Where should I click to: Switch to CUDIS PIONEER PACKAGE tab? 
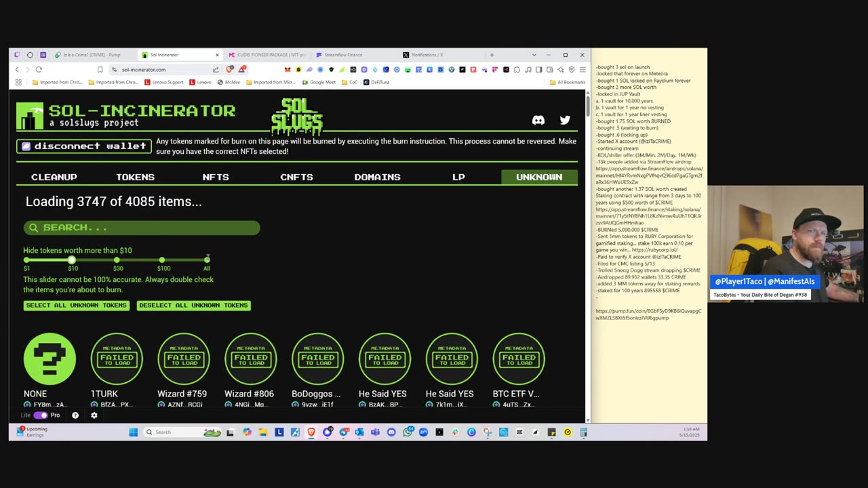(x=267, y=55)
